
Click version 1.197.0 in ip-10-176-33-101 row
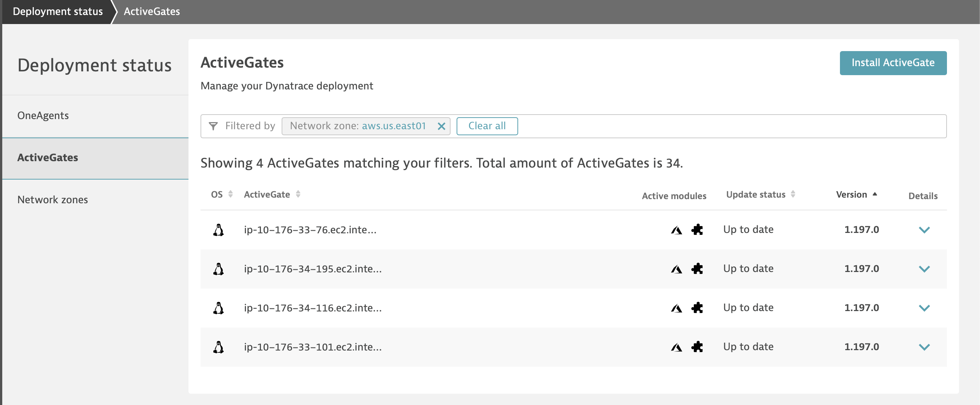[x=861, y=347]
